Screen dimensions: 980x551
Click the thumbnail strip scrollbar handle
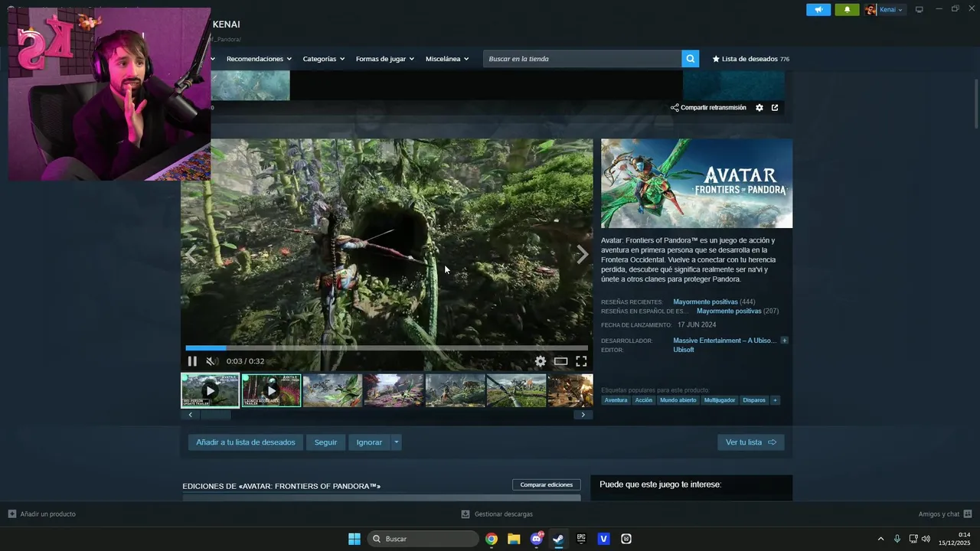(215, 415)
